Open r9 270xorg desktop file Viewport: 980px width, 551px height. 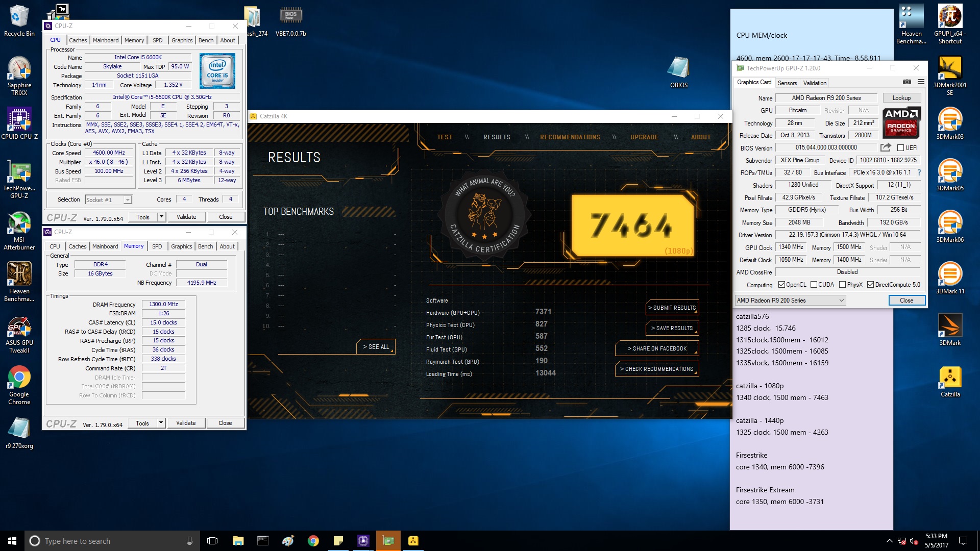click(19, 434)
